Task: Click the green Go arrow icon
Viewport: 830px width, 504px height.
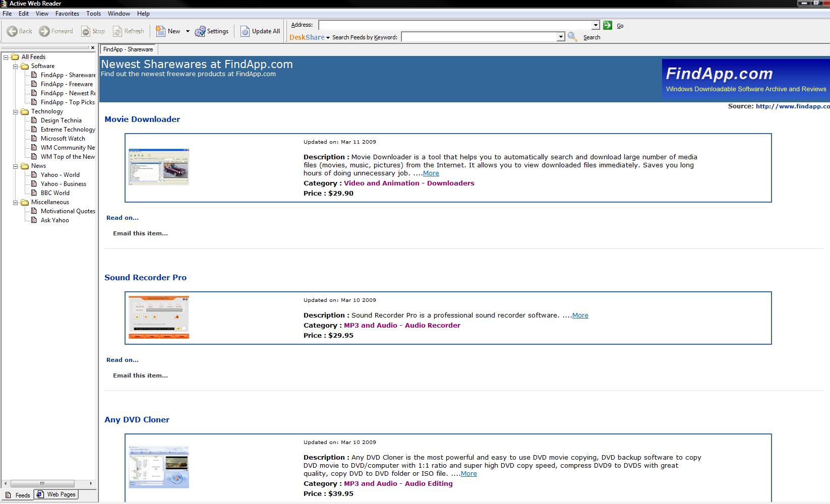Action: coord(608,25)
